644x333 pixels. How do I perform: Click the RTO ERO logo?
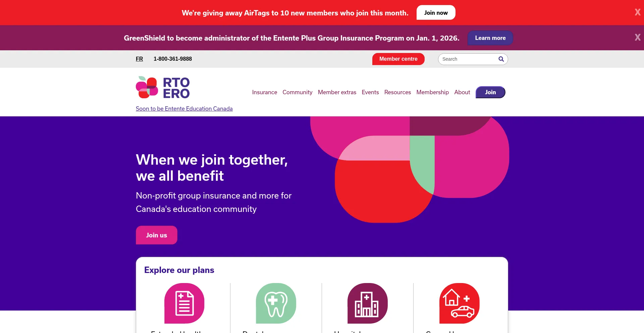(163, 87)
